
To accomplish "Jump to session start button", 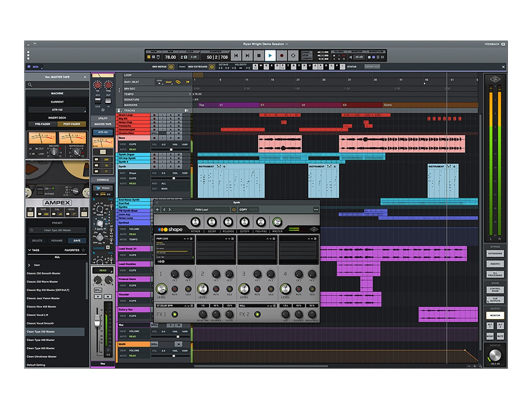I will [x=236, y=55].
